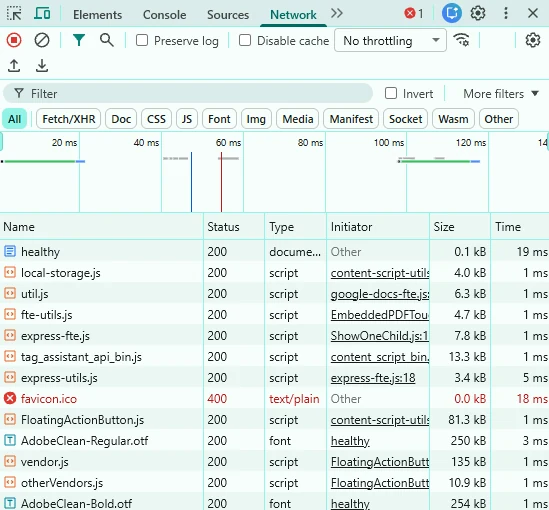Sort by the Name column header

[x=102, y=226]
